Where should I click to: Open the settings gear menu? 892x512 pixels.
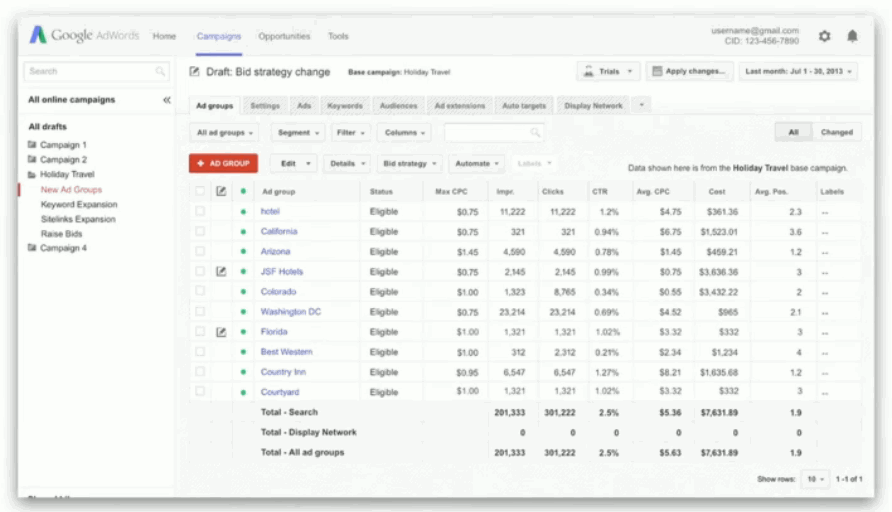coord(824,36)
